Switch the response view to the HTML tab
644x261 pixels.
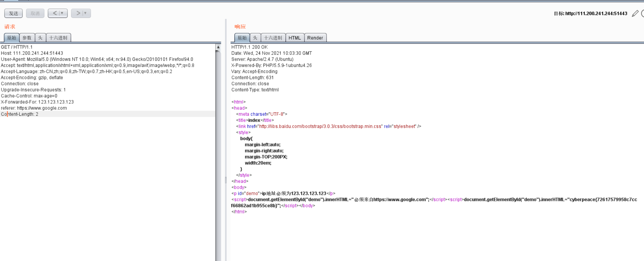(x=294, y=38)
